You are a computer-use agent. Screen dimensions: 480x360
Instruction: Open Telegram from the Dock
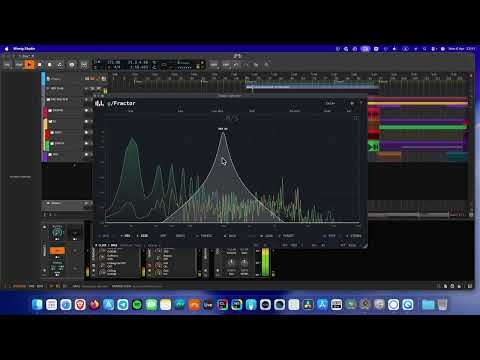pyautogui.click(x=123, y=305)
